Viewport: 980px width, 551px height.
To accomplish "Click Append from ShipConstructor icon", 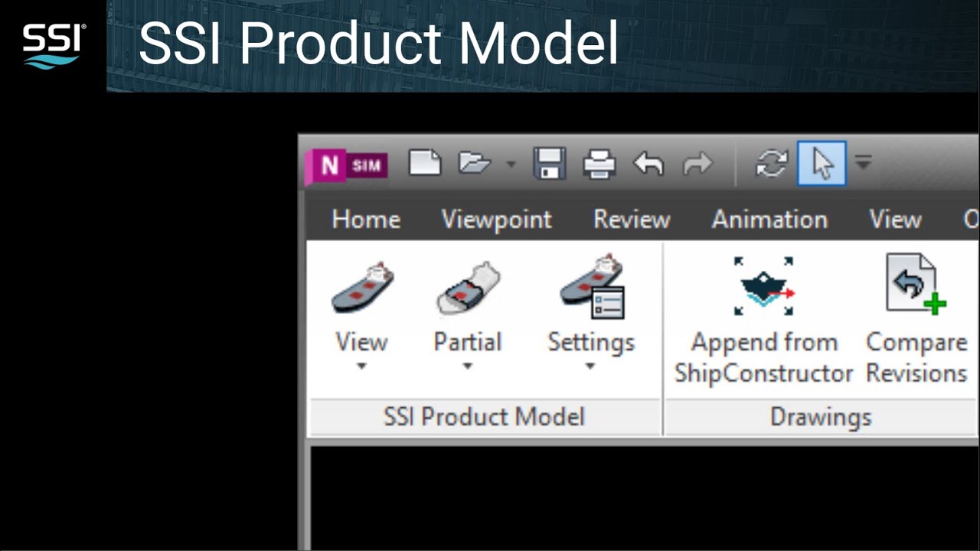I will 763,285.
